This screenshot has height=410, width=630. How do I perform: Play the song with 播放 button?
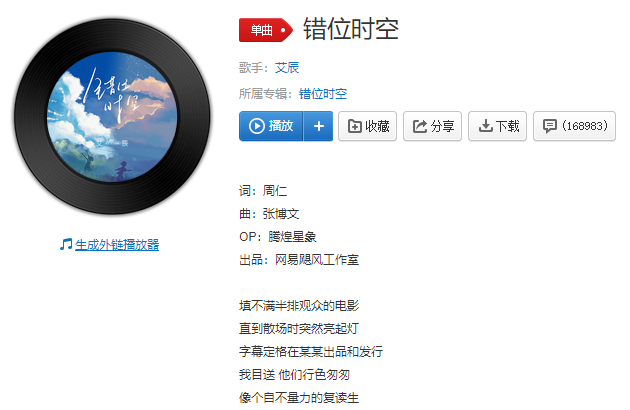click(271, 126)
